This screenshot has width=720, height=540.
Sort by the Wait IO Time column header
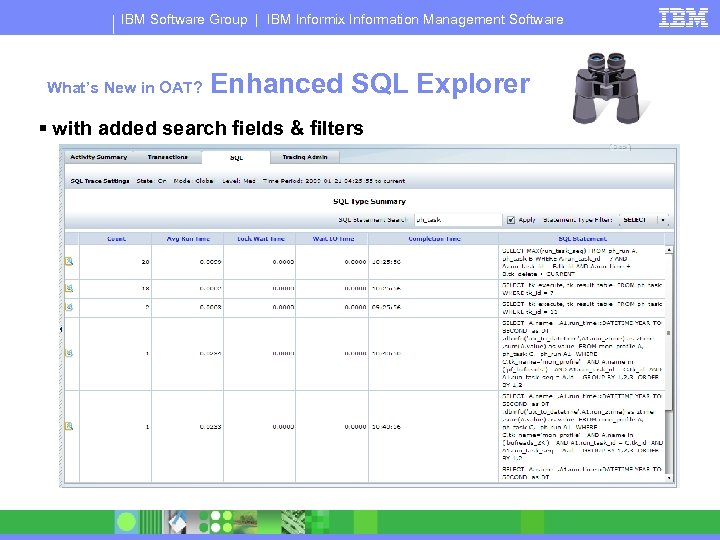click(x=333, y=239)
